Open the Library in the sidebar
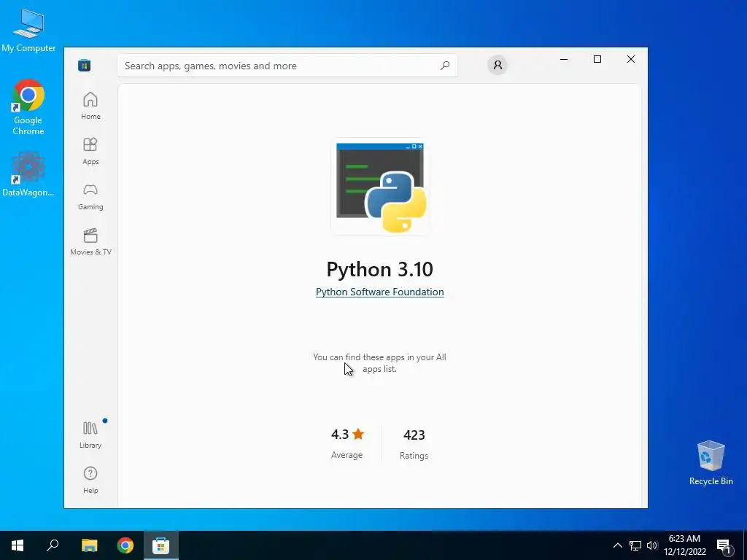747x560 pixels. [x=90, y=435]
